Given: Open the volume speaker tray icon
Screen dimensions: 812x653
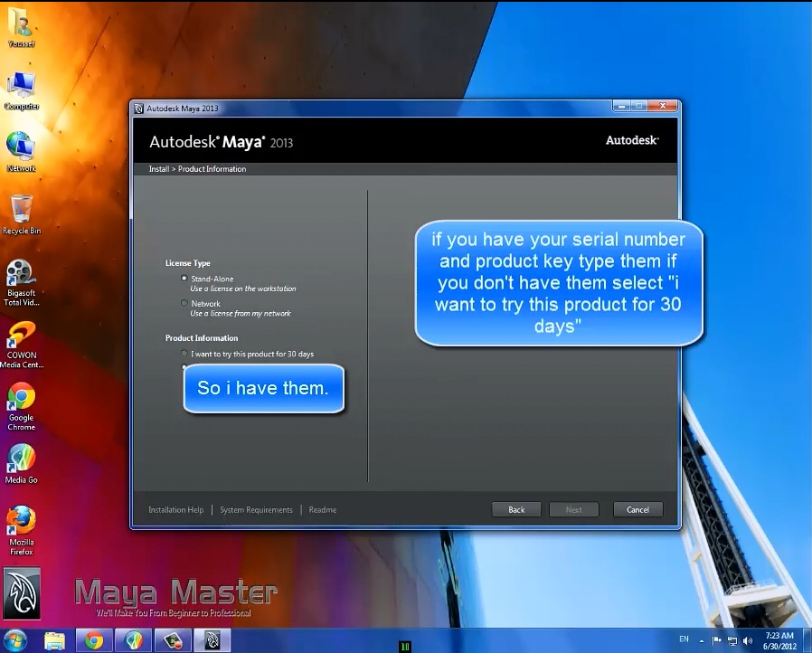Looking at the screenshot, I should pyautogui.click(x=747, y=641).
